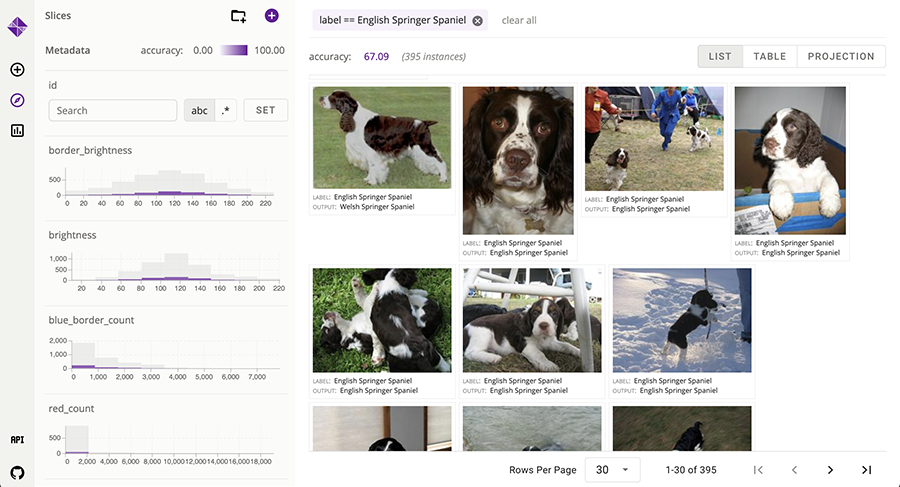Click the clear all filters link
This screenshot has height=487, width=900.
519,21
